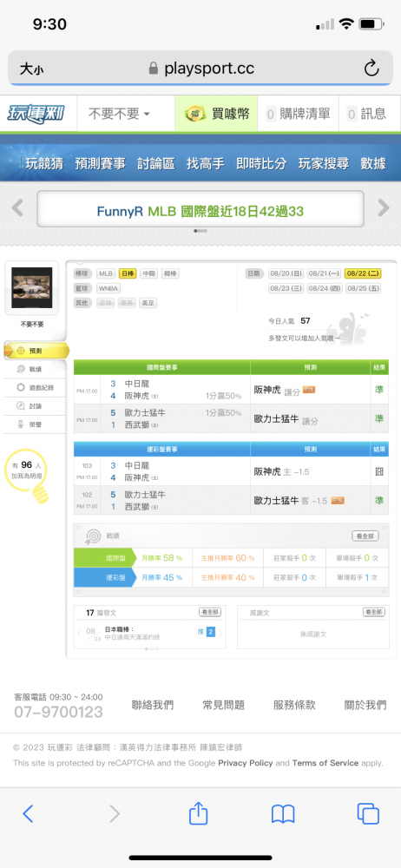The height and width of the screenshot is (868, 401).
Task: Click the Privacy Policy link
Action: tap(246, 763)
